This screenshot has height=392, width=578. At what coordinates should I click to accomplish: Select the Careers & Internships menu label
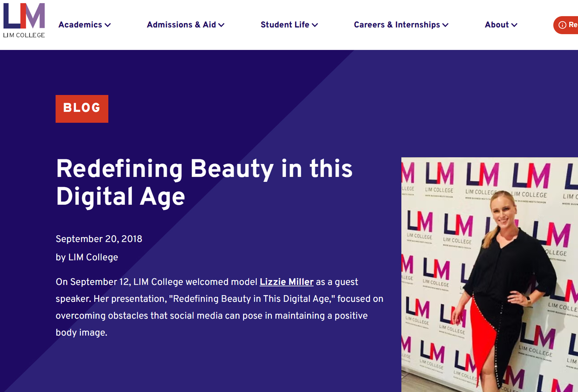pos(397,25)
